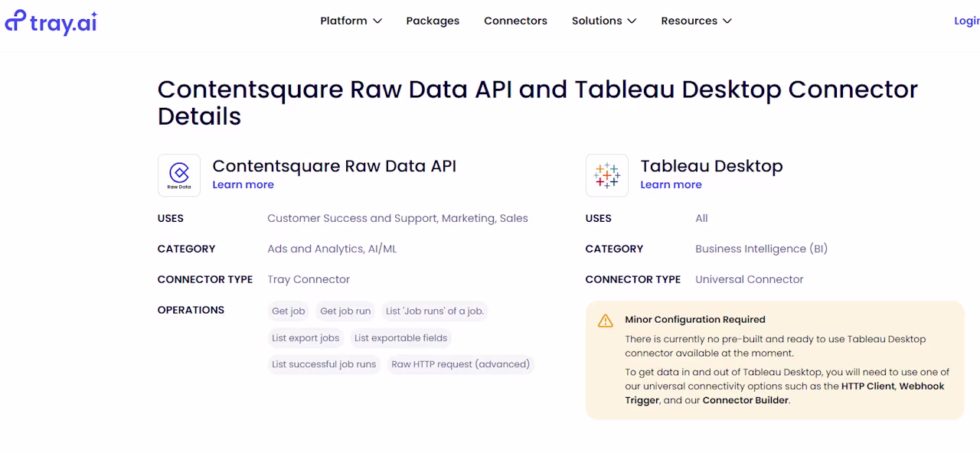Open the Connectors page
Viewport: 980px width, 453px height.
(515, 21)
